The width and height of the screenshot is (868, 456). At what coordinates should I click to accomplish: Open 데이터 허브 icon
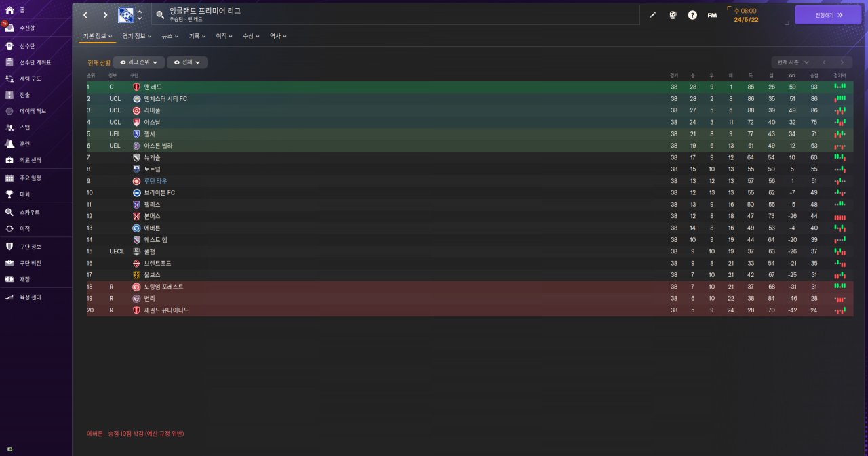[9, 111]
